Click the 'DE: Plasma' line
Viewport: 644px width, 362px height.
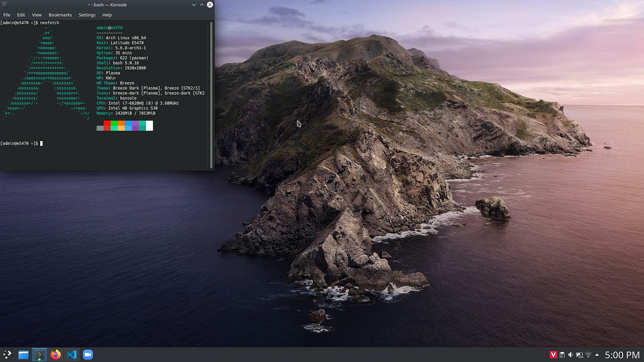click(x=108, y=73)
